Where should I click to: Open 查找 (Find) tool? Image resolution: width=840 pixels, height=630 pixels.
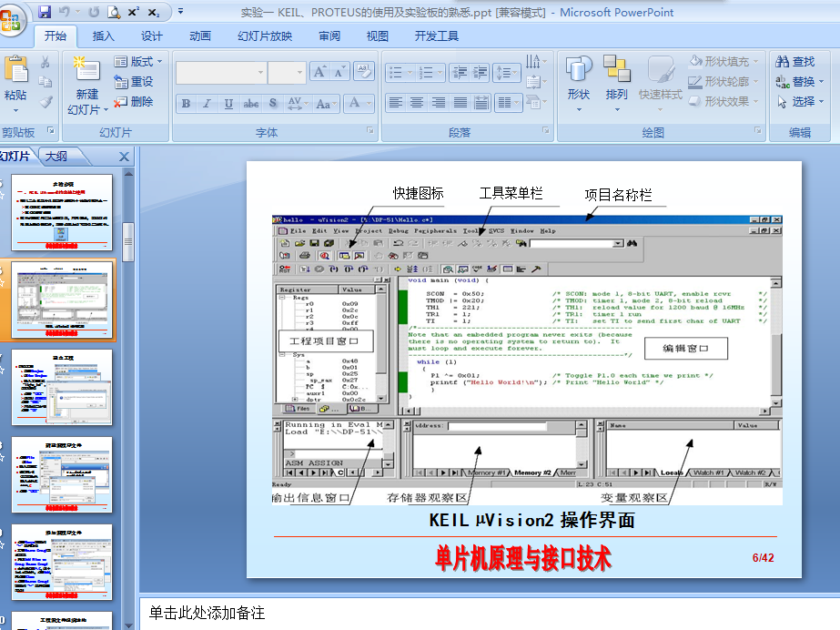pyautogui.click(x=795, y=62)
